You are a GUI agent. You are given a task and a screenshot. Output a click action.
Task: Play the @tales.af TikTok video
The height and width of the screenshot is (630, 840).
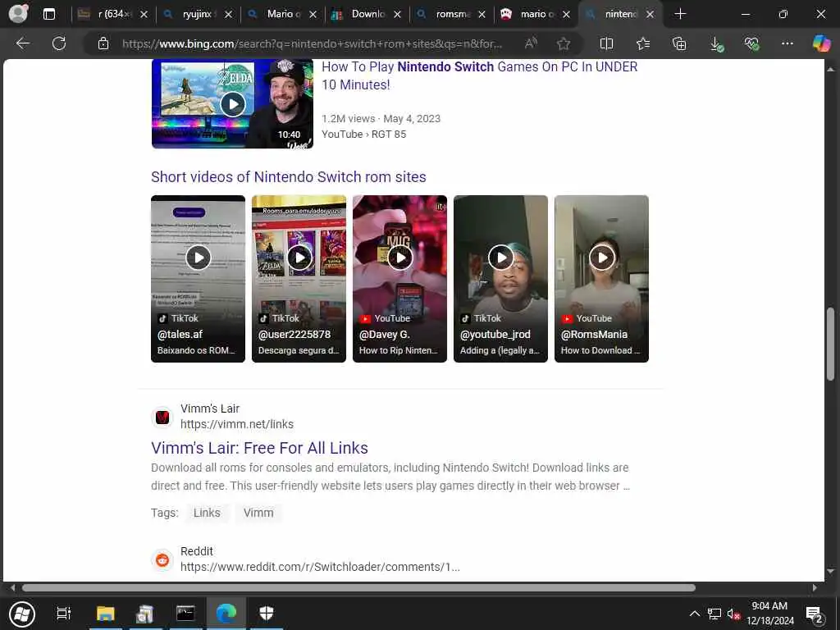point(198,279)
